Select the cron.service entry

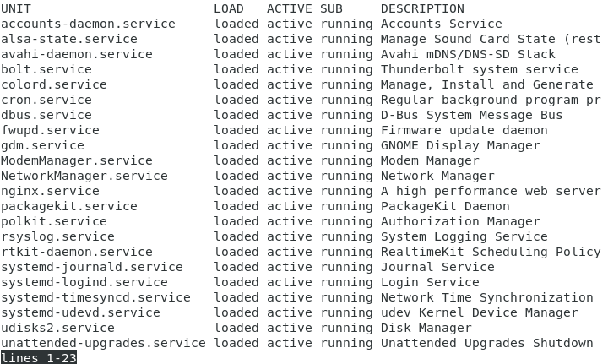pyautogui.click(x=46, y=100)
